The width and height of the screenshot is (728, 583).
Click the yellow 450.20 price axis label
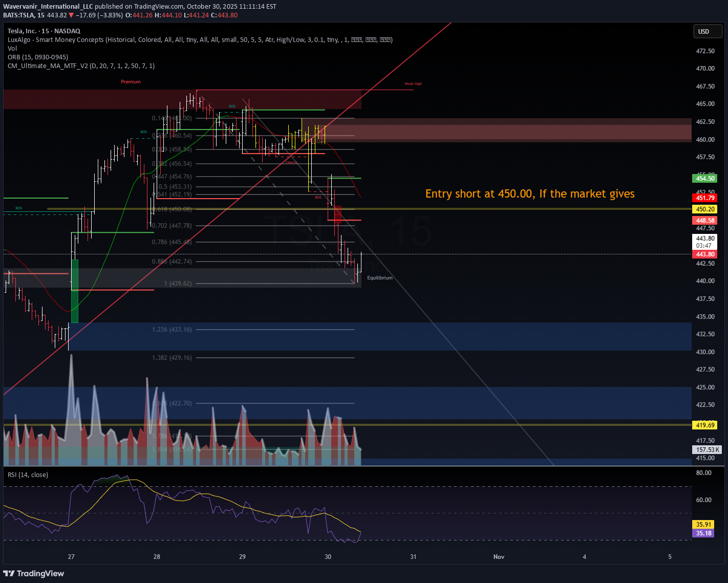[704, 209]
